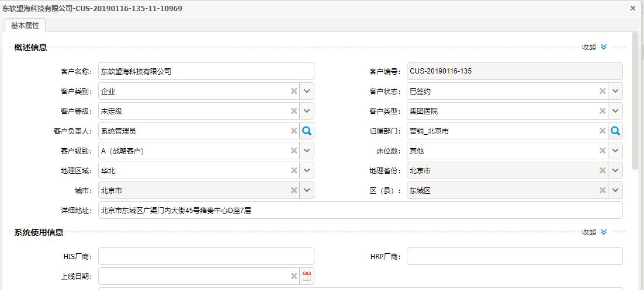644x290 pixels.
Task: Clear the 客户负责人 value 系统管理员
Action: pyautogui.click(x=294, y=131)
